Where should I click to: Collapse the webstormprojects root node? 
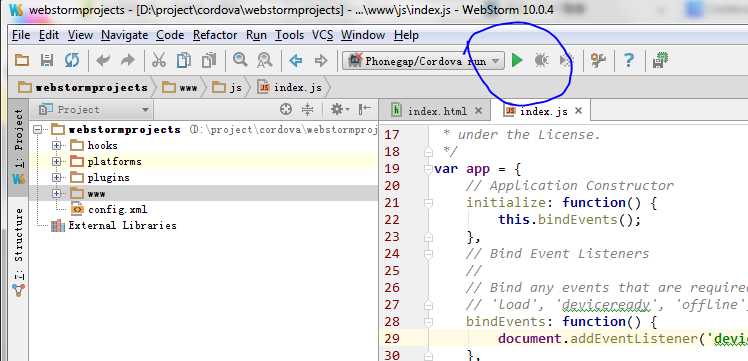click(x=38, y=130)
